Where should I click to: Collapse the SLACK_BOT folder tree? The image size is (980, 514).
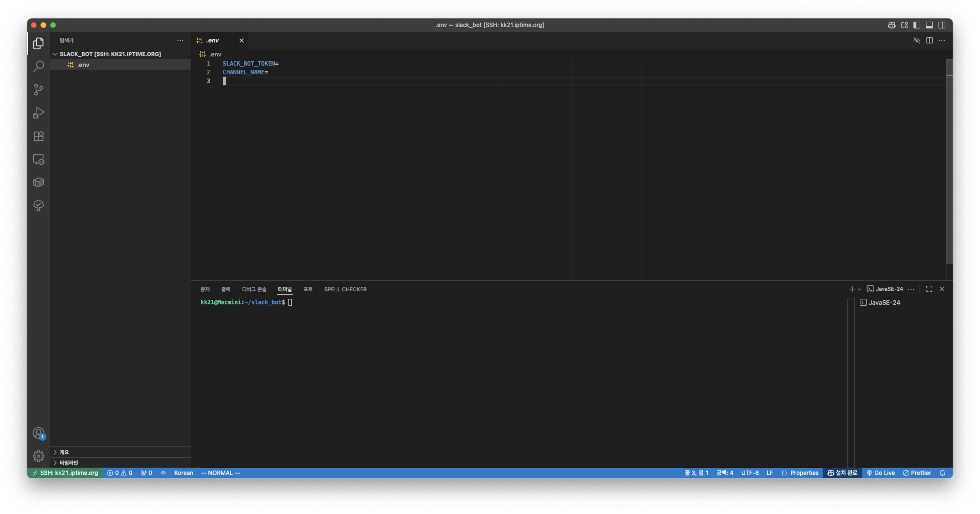(55, 54)
